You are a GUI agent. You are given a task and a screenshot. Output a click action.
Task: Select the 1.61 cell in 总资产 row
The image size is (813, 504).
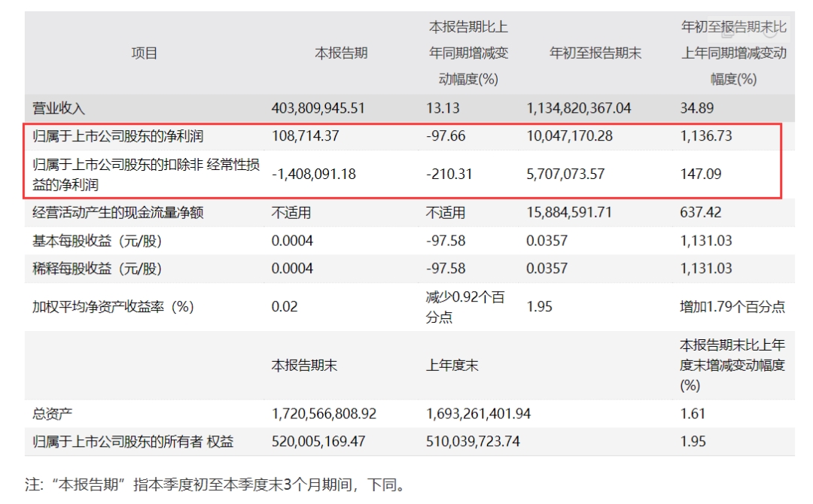pyautogui.click(x=693, y=414)
